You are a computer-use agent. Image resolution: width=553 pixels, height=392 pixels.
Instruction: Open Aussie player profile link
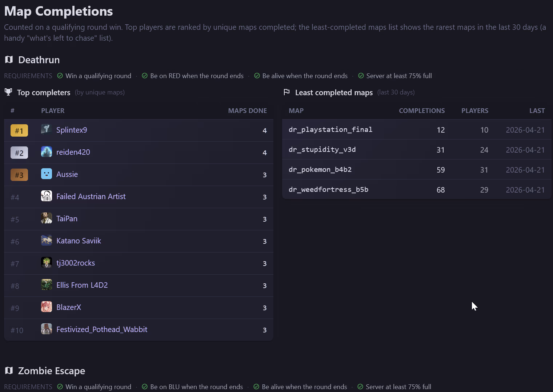(x=67, y=174)
